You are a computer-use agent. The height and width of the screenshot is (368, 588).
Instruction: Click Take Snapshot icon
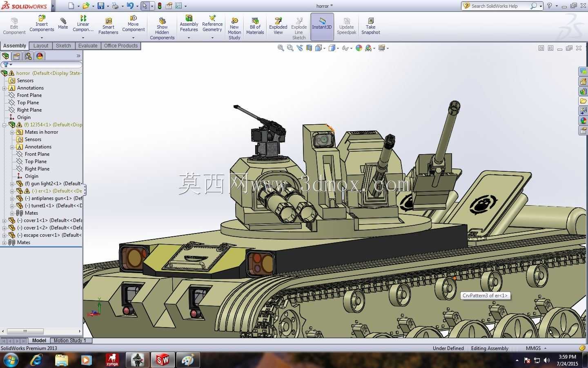coord(370,26)
